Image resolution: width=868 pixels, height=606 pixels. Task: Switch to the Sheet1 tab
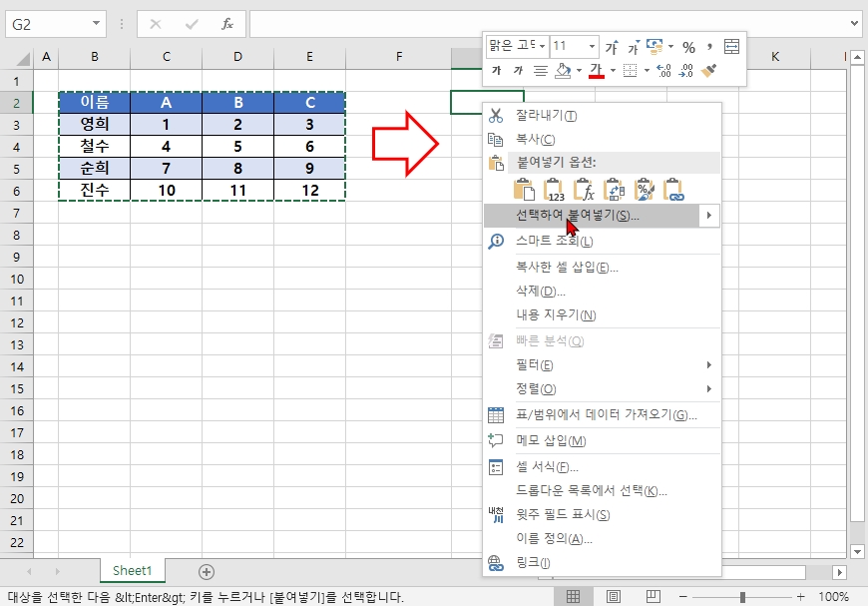[132, 571]
